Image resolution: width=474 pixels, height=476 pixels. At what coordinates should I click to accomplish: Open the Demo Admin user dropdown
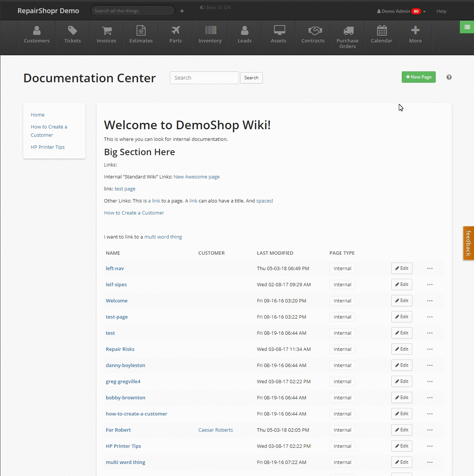pos(401,11)
